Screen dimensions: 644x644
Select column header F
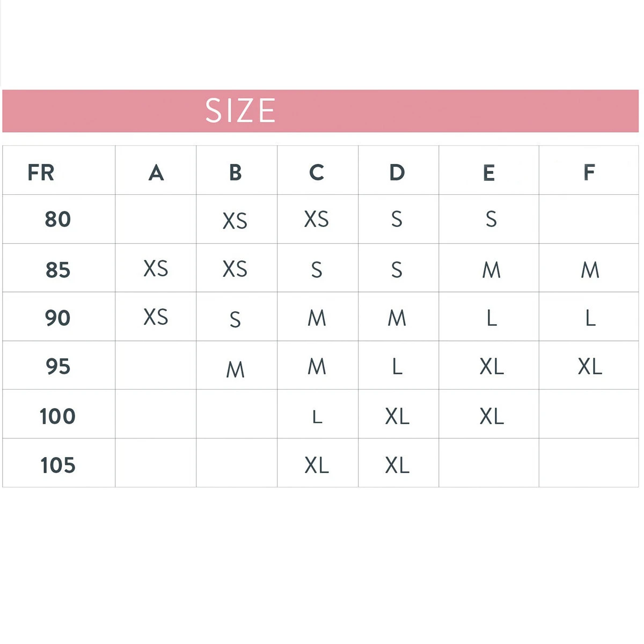589,173
